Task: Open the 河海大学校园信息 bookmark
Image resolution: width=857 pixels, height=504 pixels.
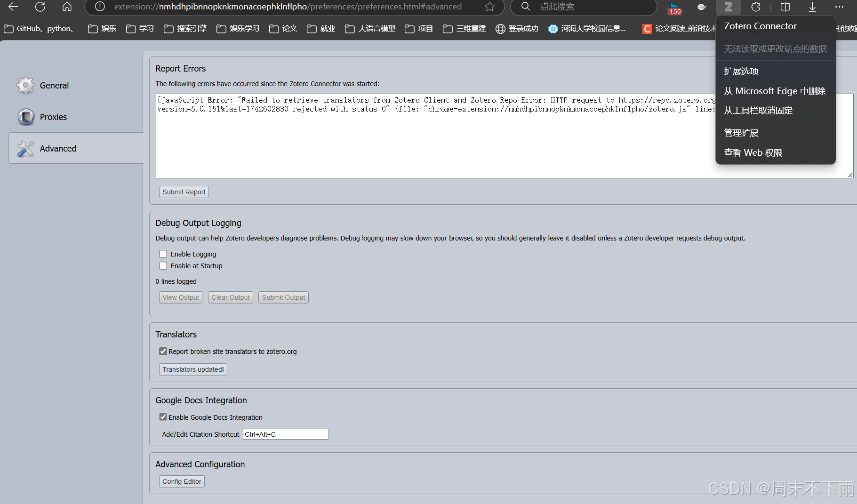Action: (587, 29)
